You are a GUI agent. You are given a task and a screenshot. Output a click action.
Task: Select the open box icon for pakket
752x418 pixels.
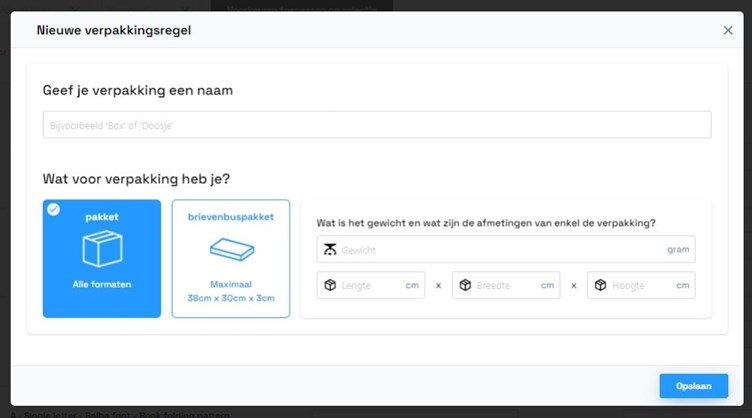pos(102,250)
